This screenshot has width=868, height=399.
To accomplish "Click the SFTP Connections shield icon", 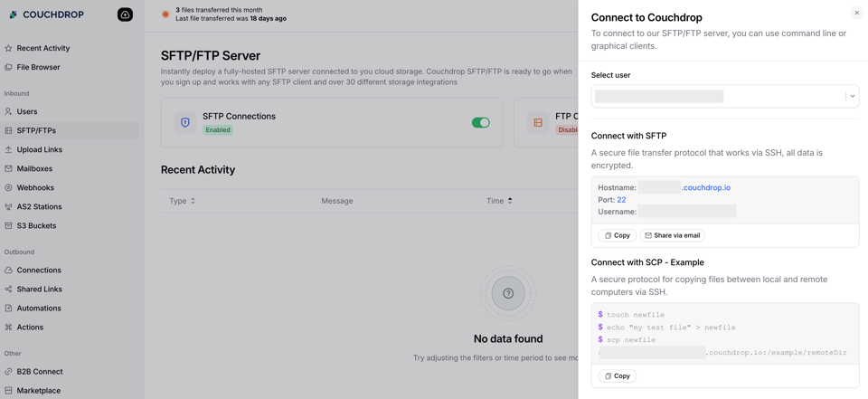I will 185,122.
